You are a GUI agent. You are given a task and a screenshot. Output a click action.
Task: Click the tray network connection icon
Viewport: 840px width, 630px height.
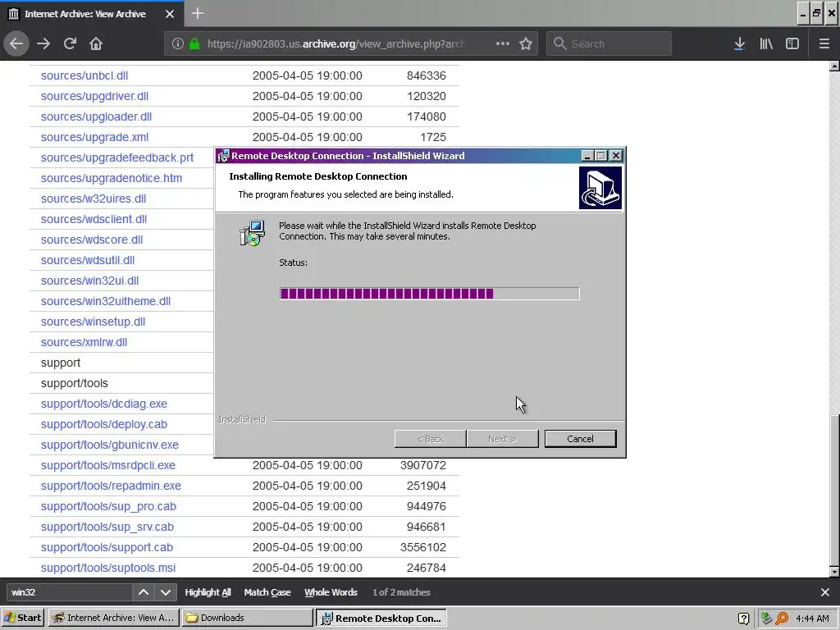tap(766, 619)
